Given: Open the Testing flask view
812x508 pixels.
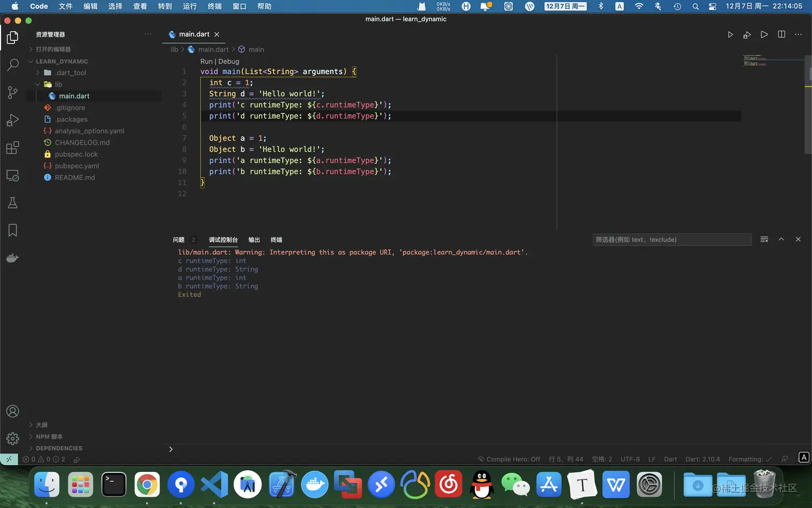Looking at the screenshot, I should click(x=12, y=203).
